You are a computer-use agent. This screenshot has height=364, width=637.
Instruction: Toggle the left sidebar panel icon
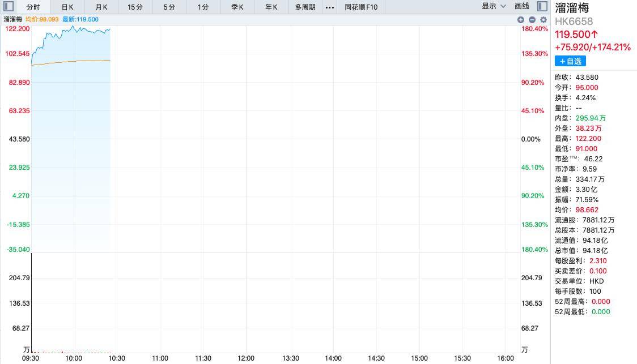(x=9, y=6)
